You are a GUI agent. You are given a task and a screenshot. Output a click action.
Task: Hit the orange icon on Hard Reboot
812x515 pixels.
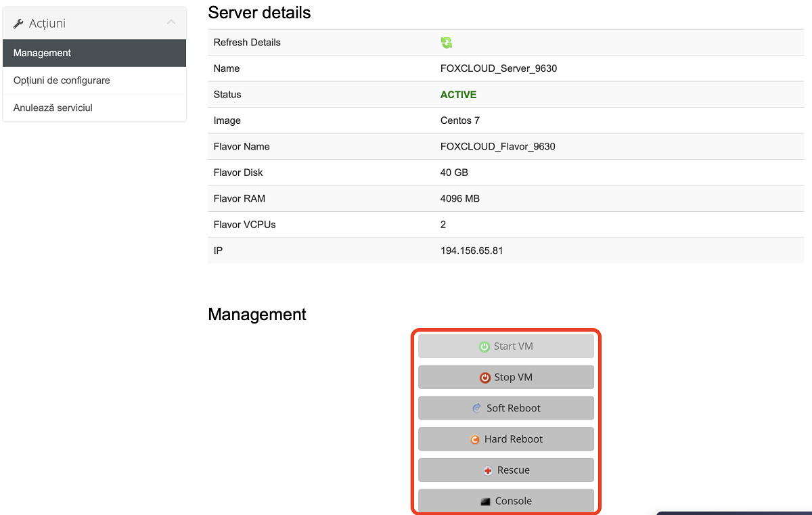(x=475, y=439)
